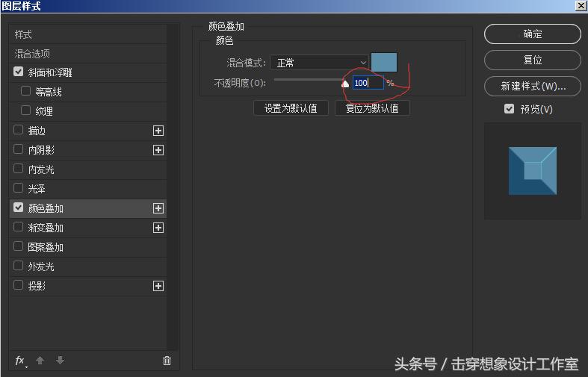This screenshot has width=588, height=377.
Task: Move effect down with the arrow icon
Action: (x=60, y=361)
